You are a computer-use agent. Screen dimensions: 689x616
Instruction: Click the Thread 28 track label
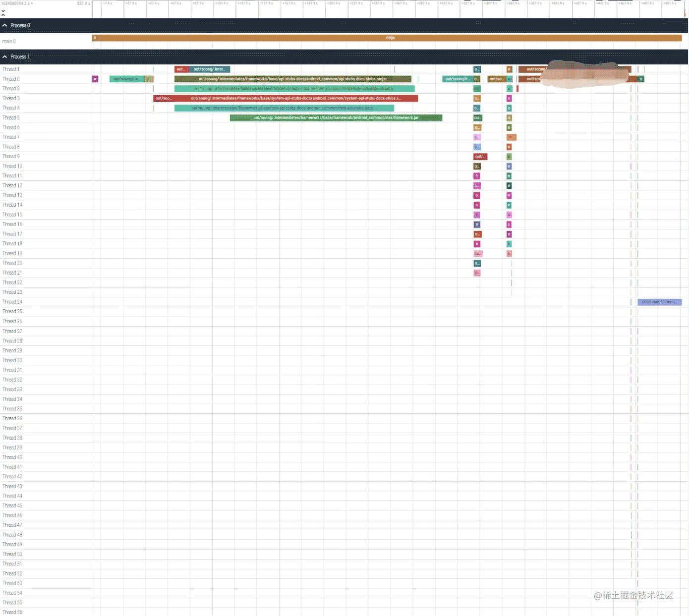click(x=12, y=341)
